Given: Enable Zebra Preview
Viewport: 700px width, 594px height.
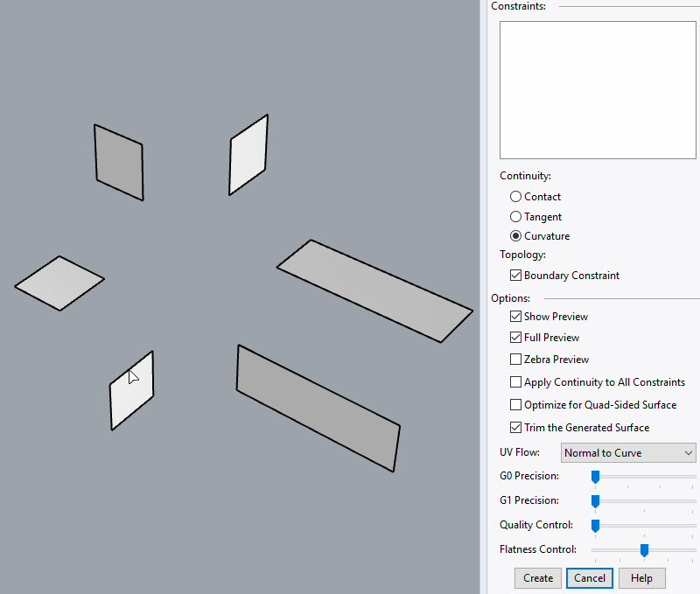Looking at the screenshot, I should pyautogui.click(x=515, y=359).
